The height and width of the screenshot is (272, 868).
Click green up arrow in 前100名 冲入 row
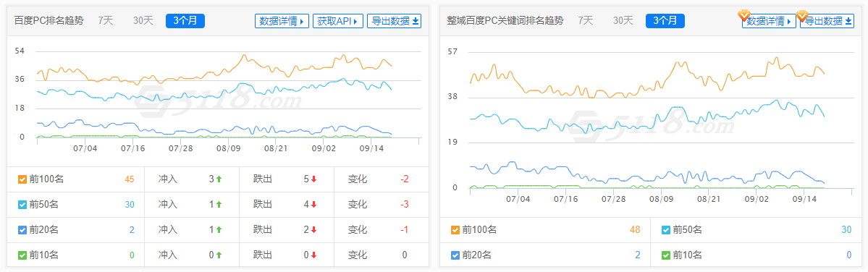[219, 179]
